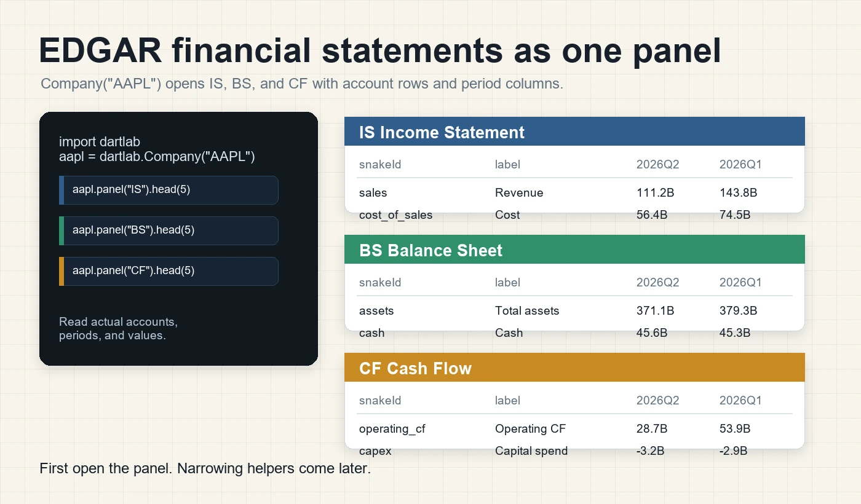Select the sales row identifier
This screenshot has height=504, width=861.
click(x=373, y=192)
